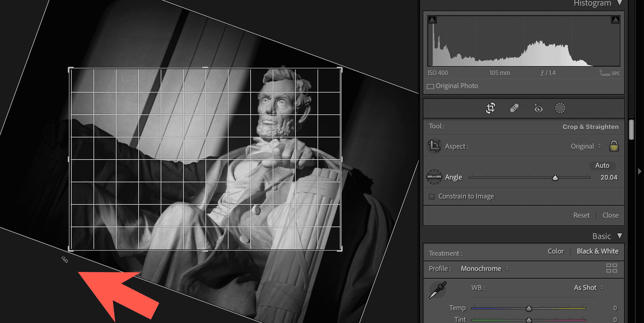This screenshot has height=323, width=644.
Task: Click the 1/6400 sec shutter readout
Action: point(610,73)
